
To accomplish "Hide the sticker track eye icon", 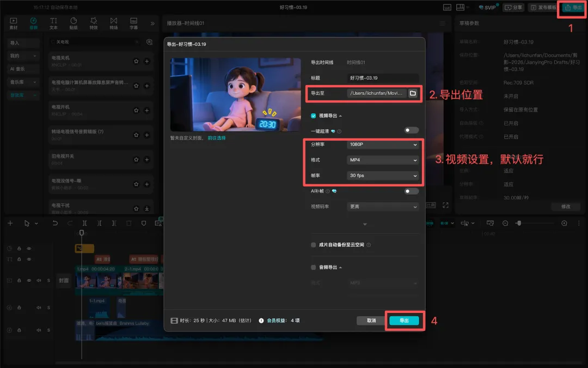I will click(x=29, y=248).
